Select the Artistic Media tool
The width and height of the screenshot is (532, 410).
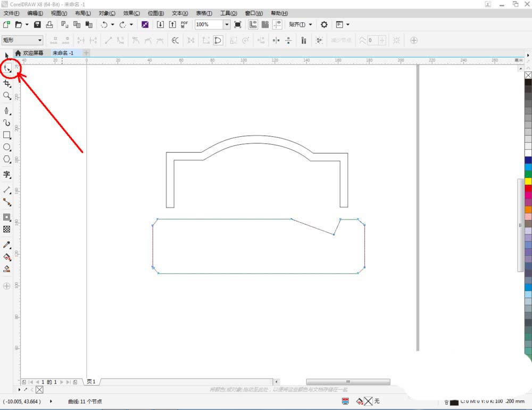click(x=7, y=122)
